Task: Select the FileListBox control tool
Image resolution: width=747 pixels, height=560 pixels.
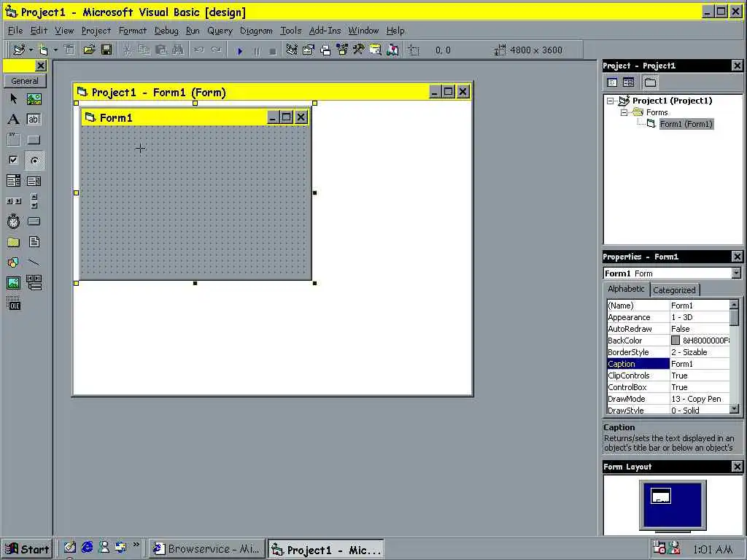Action: coord(34,242)
